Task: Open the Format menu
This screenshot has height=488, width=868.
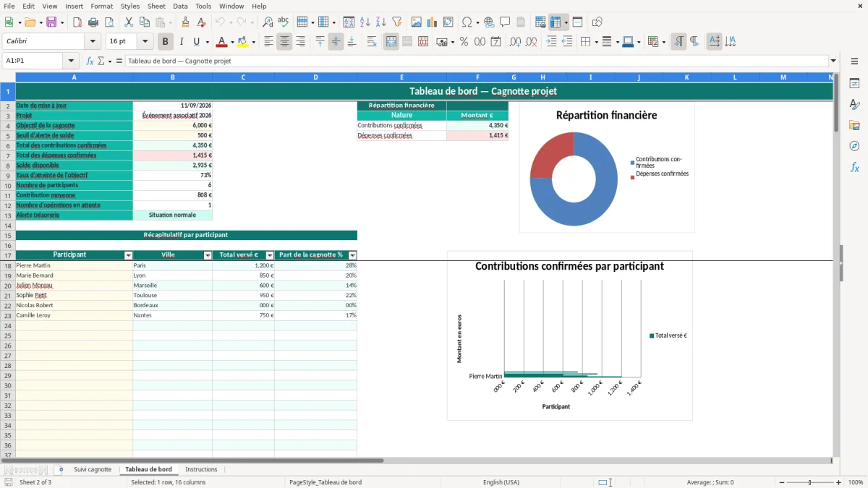Action: pyautogui.click(x=102, y=6)
